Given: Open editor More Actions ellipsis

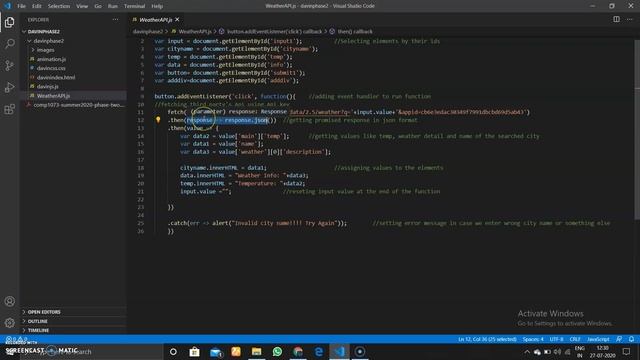Looking at the screenshot, I should [x=629, y=19].
